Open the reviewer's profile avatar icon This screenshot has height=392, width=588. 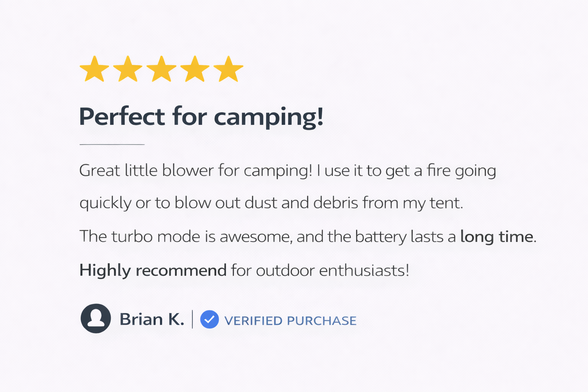[96, 318]
